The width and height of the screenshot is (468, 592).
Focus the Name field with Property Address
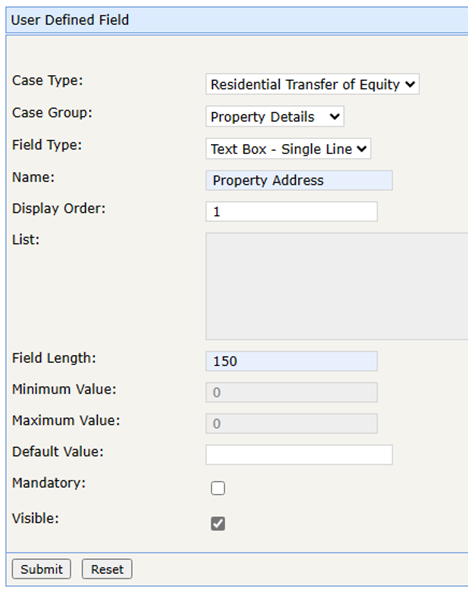pos(299,180)
